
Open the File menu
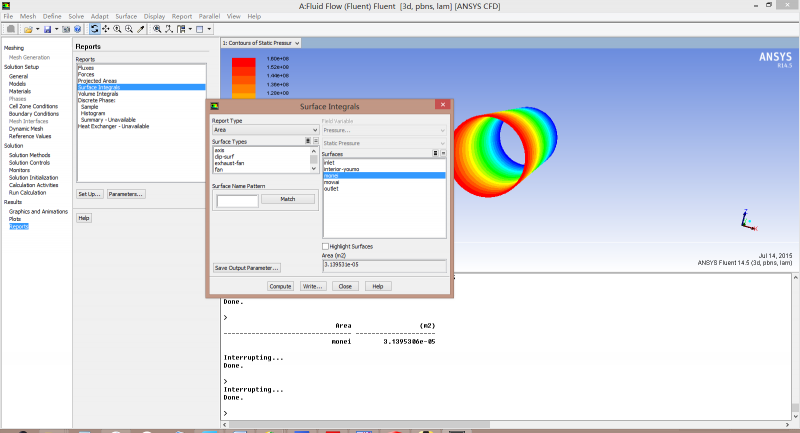point(8,16)
